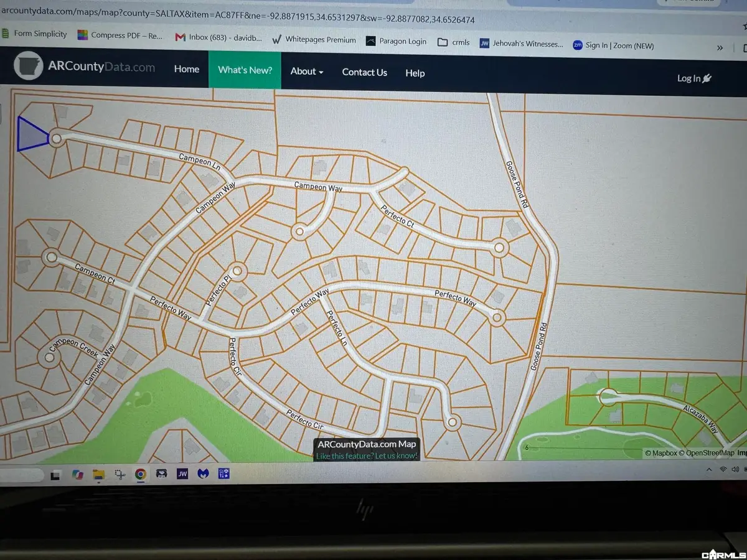Open the Copilot taskbar icon
The height and width of the screenshot is (560, 747).
[78, 474]
